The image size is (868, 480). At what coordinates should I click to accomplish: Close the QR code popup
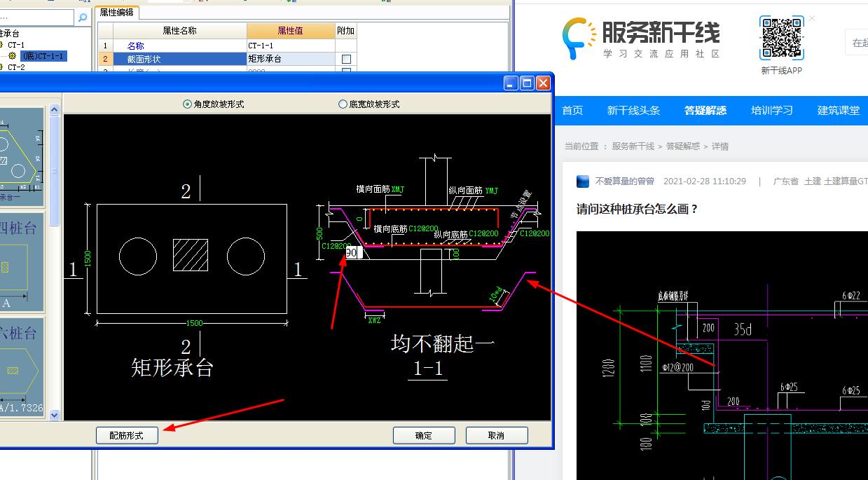[812, 18]
